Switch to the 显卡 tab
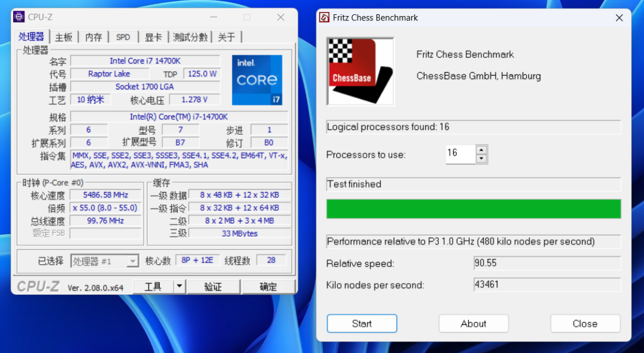This screenshot has height=353, width=644. click(x=153, y=38)
